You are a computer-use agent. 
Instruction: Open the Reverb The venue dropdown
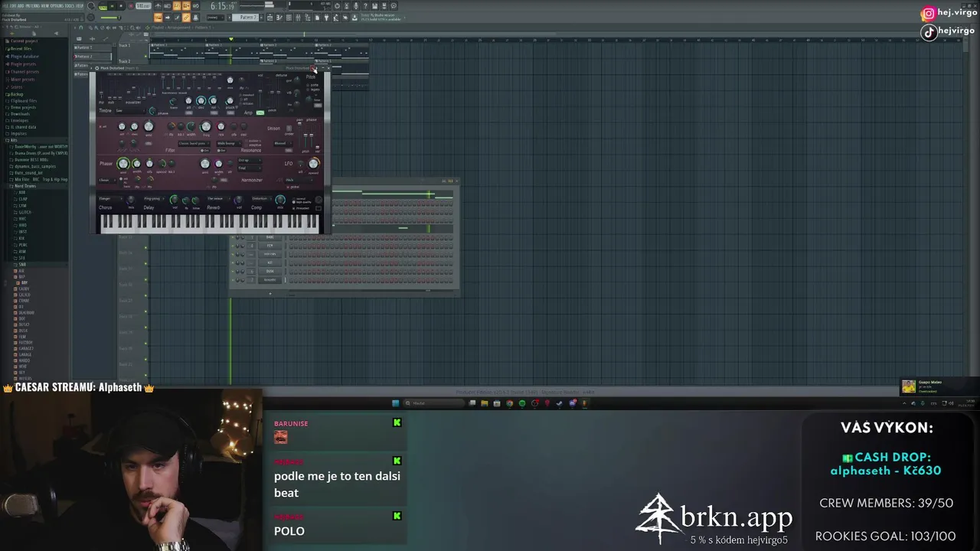[x=219, y=198]
